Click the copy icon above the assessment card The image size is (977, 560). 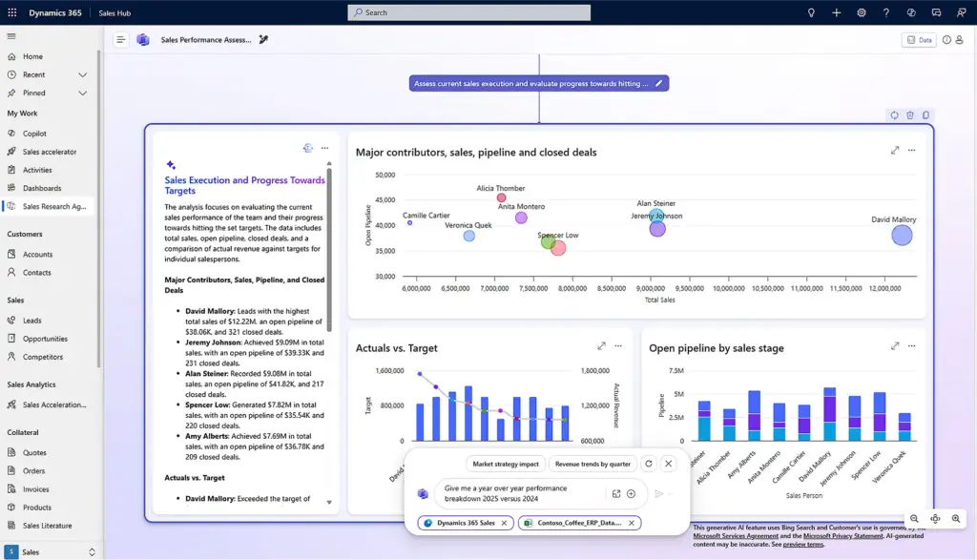click(x=925, y=114)
